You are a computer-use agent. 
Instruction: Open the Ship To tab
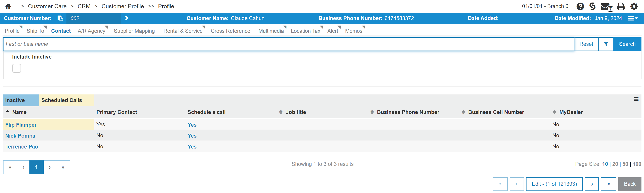35,31
